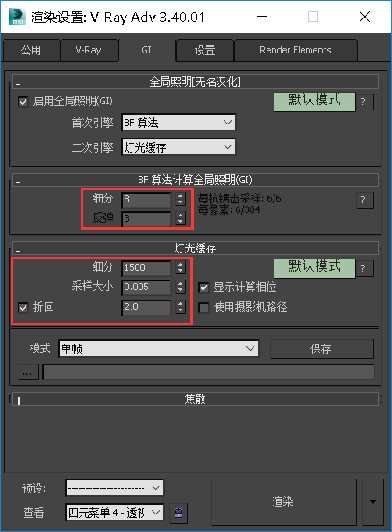Click the ... browse button for file path
Image resolution: width=392 pixels, height=532 pixels.
pyautogui.click(x=27, y=372)
